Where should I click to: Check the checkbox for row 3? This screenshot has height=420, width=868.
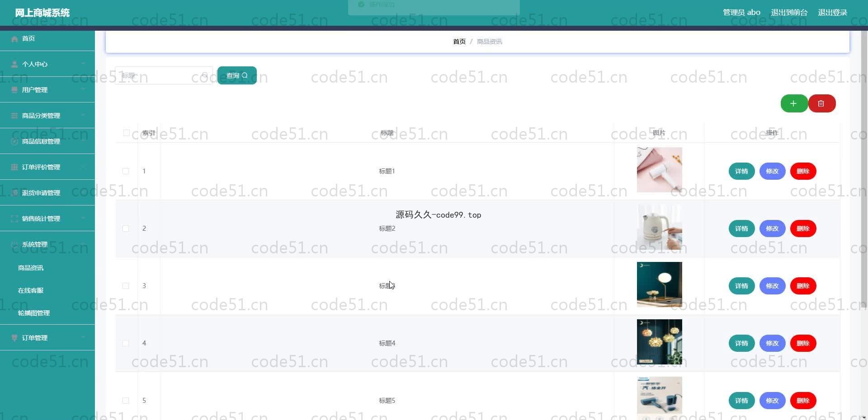click(x=126, y=286)
